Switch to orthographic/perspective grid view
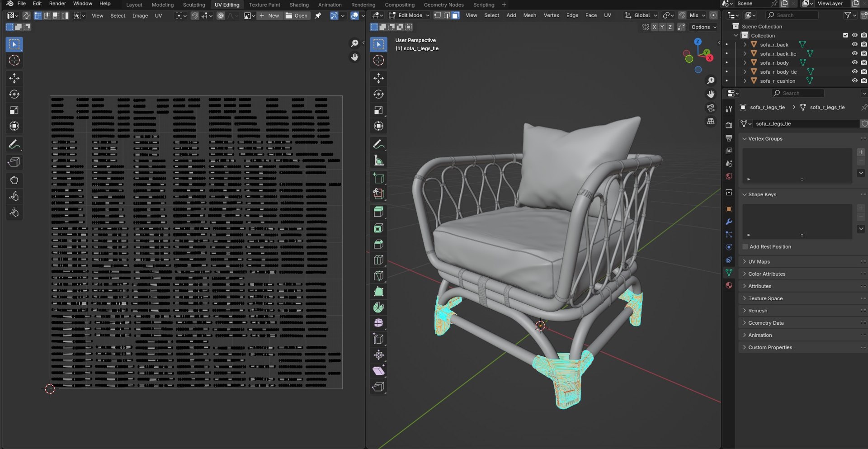868x449 pixels. tap(711, 121)
